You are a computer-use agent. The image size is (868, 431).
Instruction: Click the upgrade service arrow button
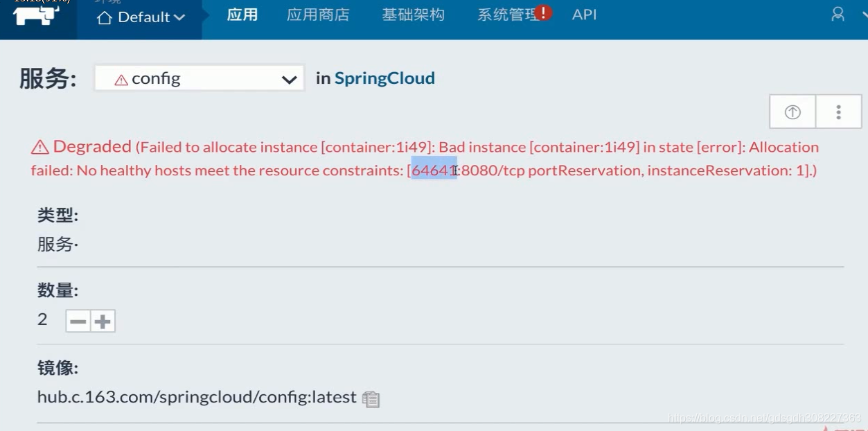click(x=792, y=112)
